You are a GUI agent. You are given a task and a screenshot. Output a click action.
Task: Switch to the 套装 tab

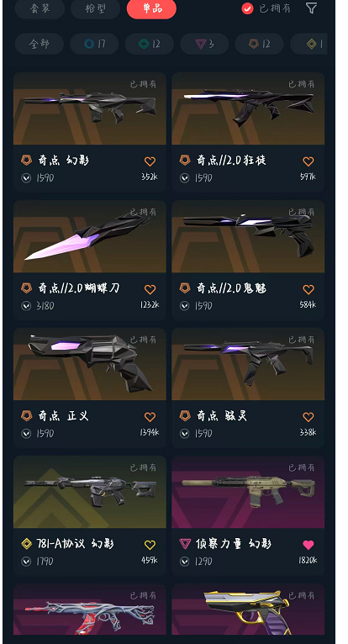tap(40, 8)
